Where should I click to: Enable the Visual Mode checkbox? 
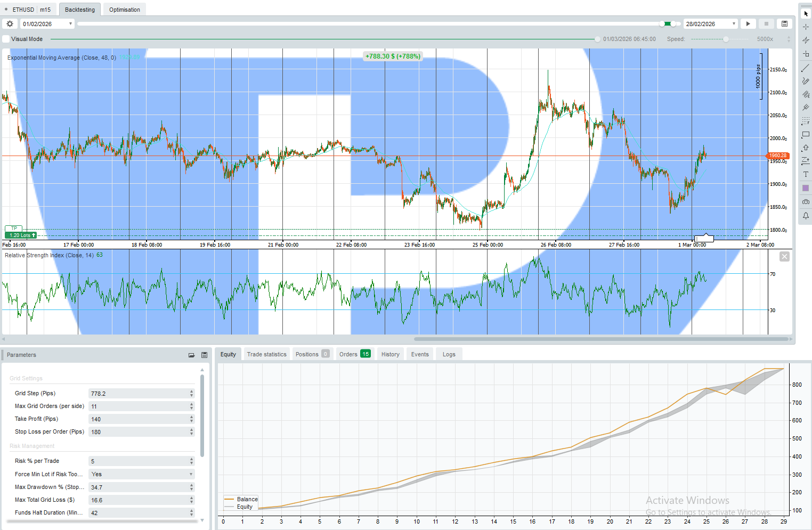point(6,39)
